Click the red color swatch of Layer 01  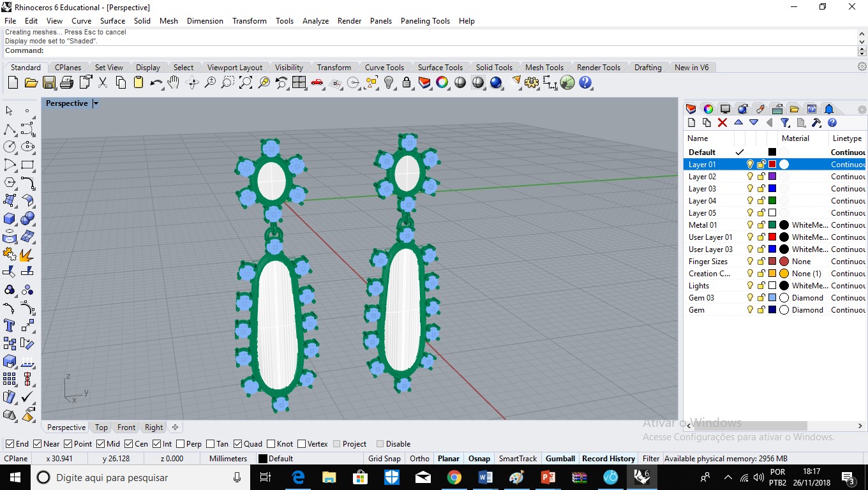click(772, 165)
